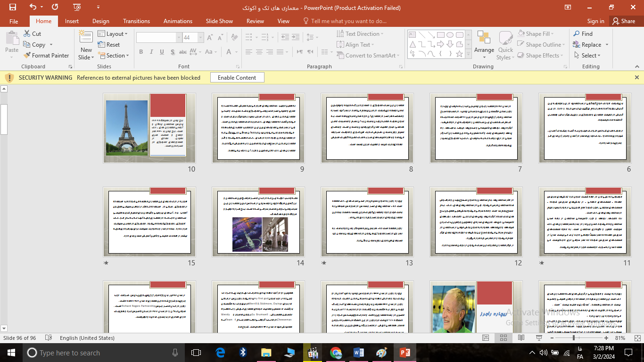Open the Layout dropdown
Image resolution: width=644 pixels, height=362 pixels.
pos(113,34)
